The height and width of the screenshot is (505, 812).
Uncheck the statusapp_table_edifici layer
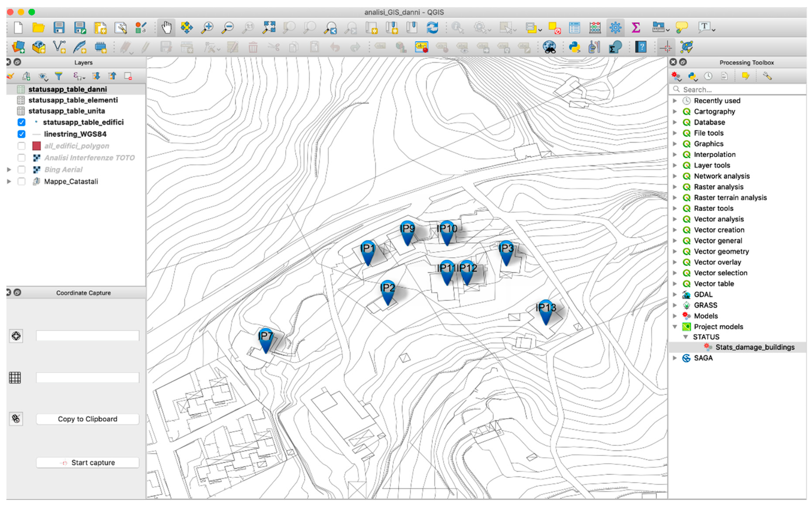22,122
